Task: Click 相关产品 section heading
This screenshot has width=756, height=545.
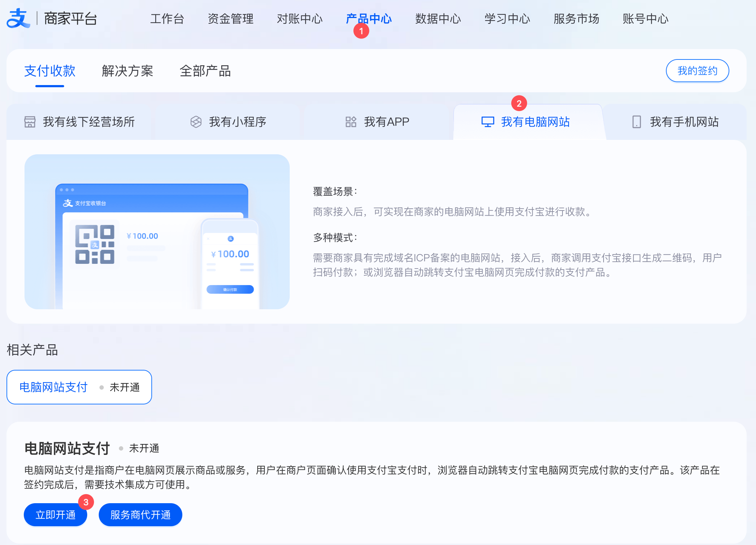Action: point(32,350)
